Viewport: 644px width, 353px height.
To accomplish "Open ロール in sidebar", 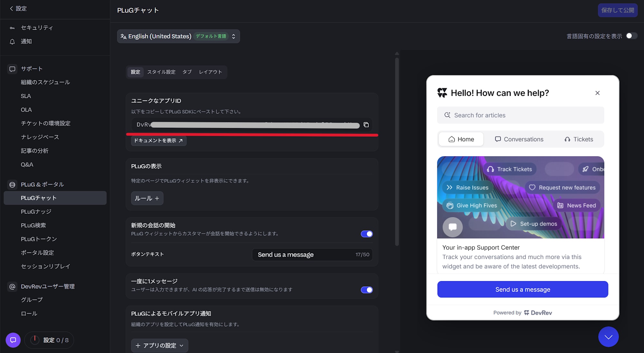I will pos(29,313).
